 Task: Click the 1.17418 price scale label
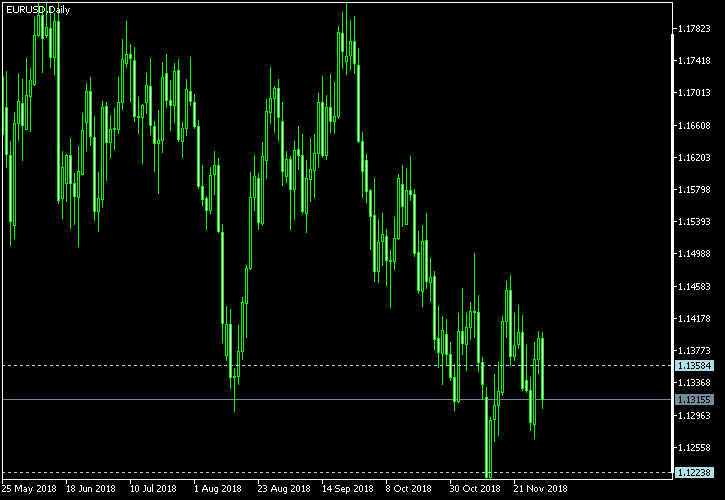[x=694, y=61]
